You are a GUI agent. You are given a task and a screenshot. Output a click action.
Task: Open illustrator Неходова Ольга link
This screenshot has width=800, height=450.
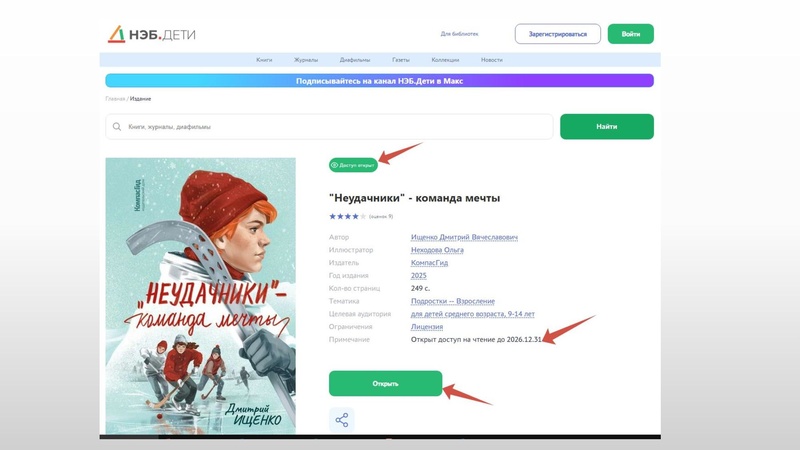coord(437,250)
